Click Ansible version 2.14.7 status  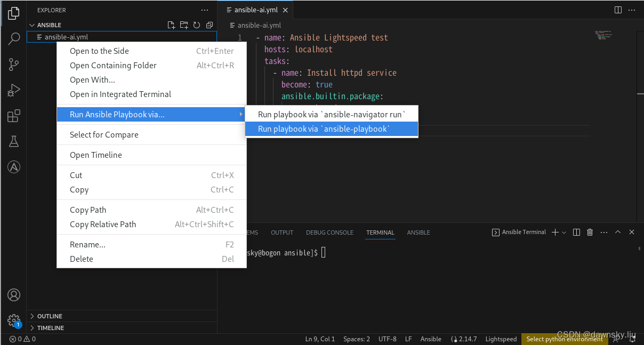pos(464,339)
